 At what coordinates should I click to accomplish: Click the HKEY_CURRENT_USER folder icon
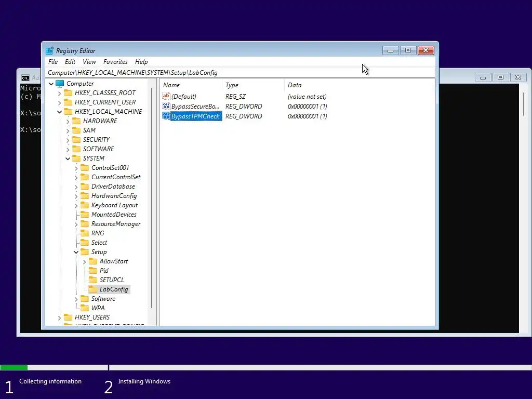tap(68, 102)
